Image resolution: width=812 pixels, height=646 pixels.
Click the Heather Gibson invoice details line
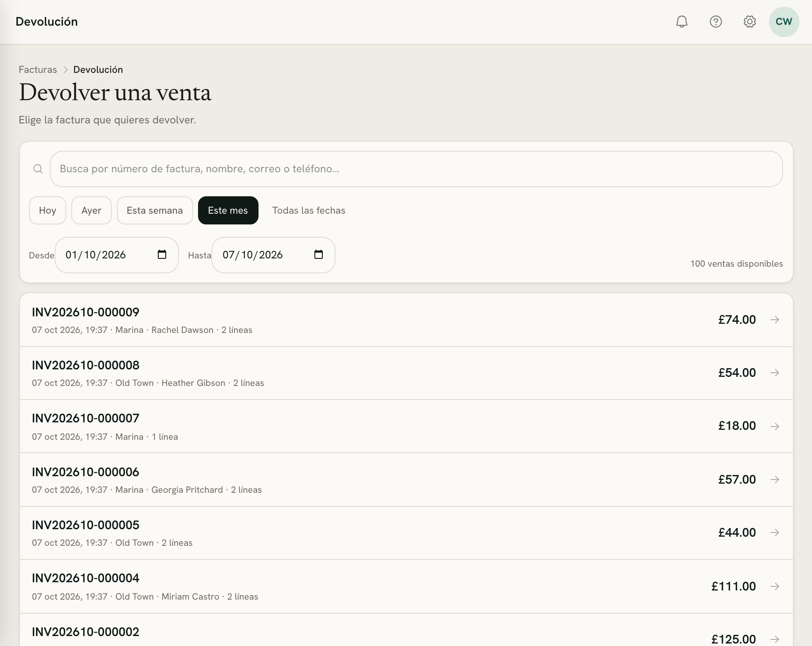148,383
